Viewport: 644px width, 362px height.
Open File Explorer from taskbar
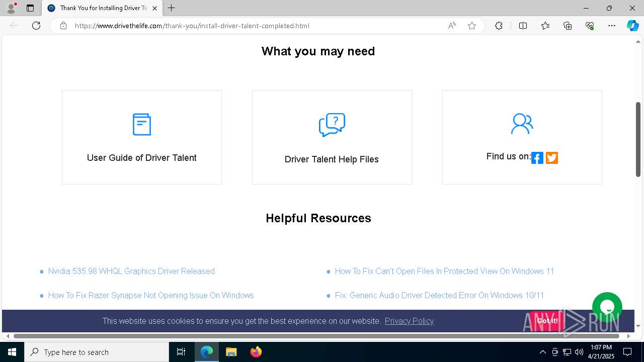231,352
